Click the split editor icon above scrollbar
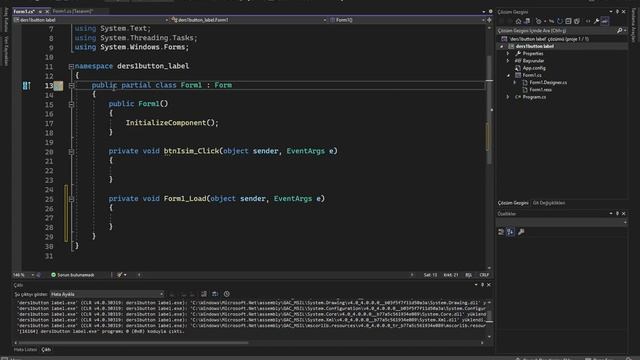The image size is (640, 360). point(489,20)
